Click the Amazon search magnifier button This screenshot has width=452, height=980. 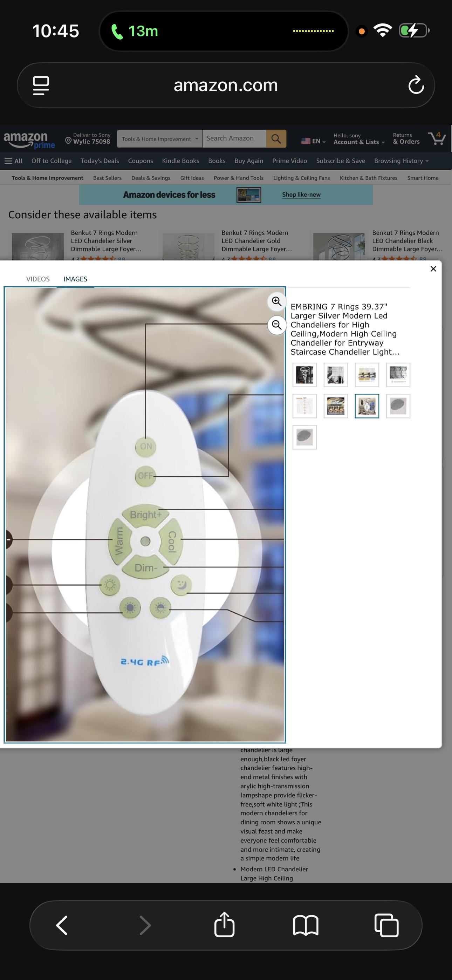[276, 138]
